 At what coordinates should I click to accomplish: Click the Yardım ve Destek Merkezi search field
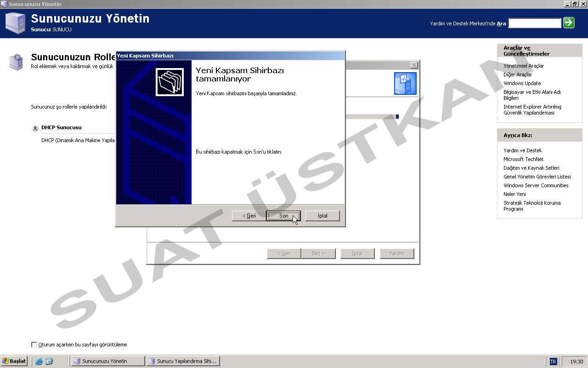pos(535,23)
